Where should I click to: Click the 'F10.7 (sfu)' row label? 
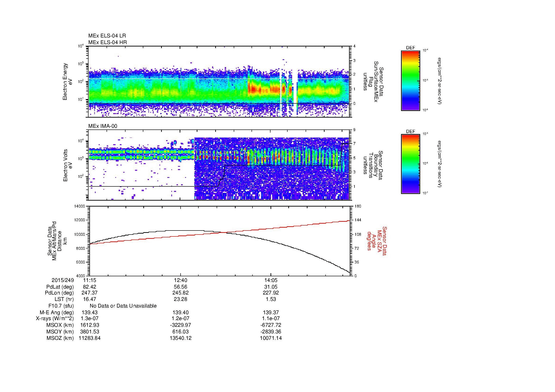pyautogui.click(x=61, y=306)
